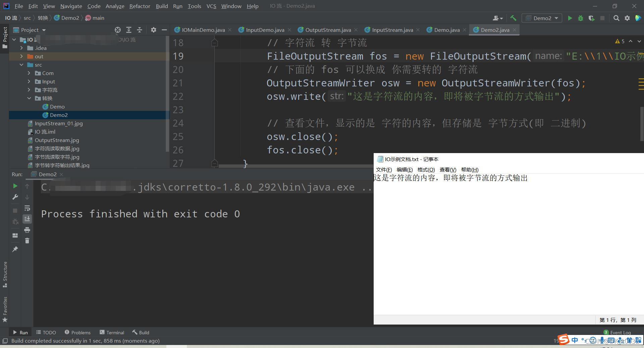
Task: Rerun Demo2 in the Run panel
Action: [x=15, y=186]
